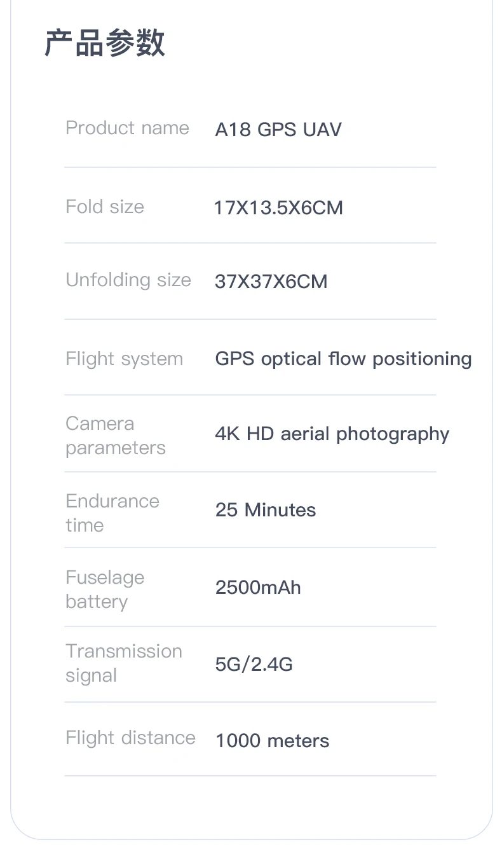Select the 37X37X6CM dimension text

coord(271,282)
